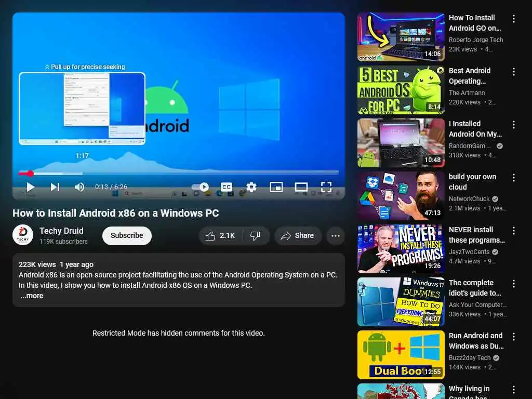
Task: Click the 'Roberto Jorge Tech' channel name
Action: (476, 39)
